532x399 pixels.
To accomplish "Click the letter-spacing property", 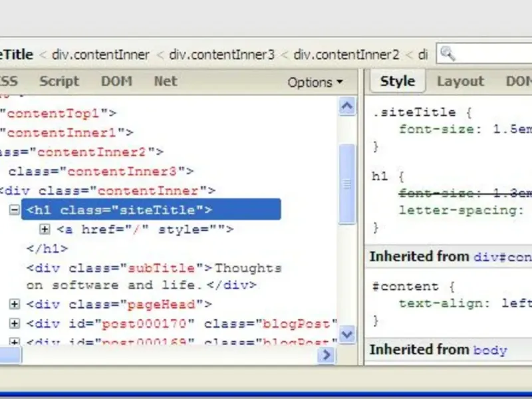I will [x=462, y=210].
